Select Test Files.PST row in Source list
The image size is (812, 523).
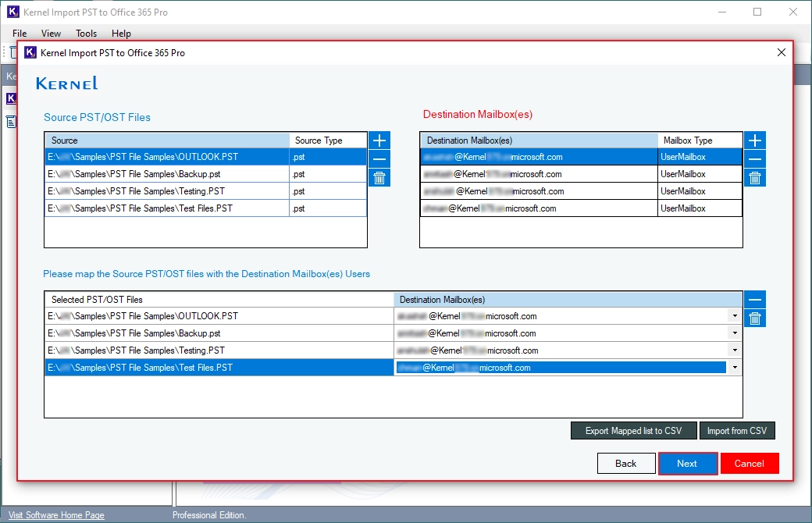(x=205, y=208)
